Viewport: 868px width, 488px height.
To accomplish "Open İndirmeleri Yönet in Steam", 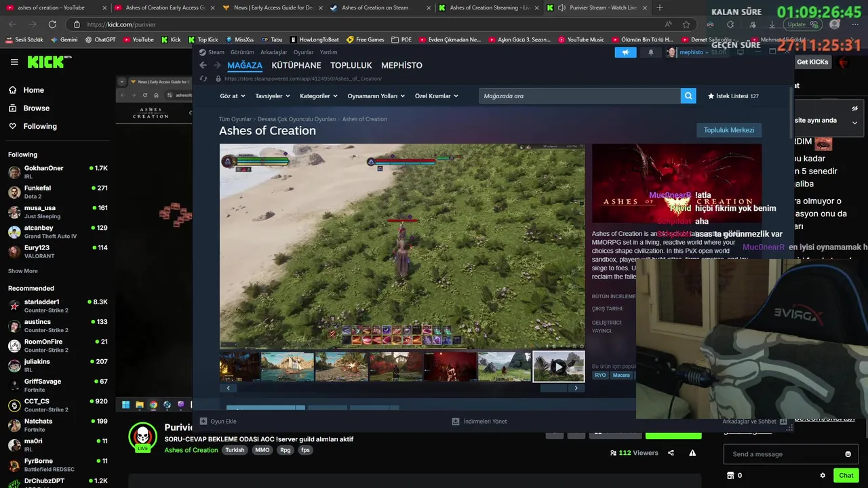I will pyautogui.click(x=479, y=422).
